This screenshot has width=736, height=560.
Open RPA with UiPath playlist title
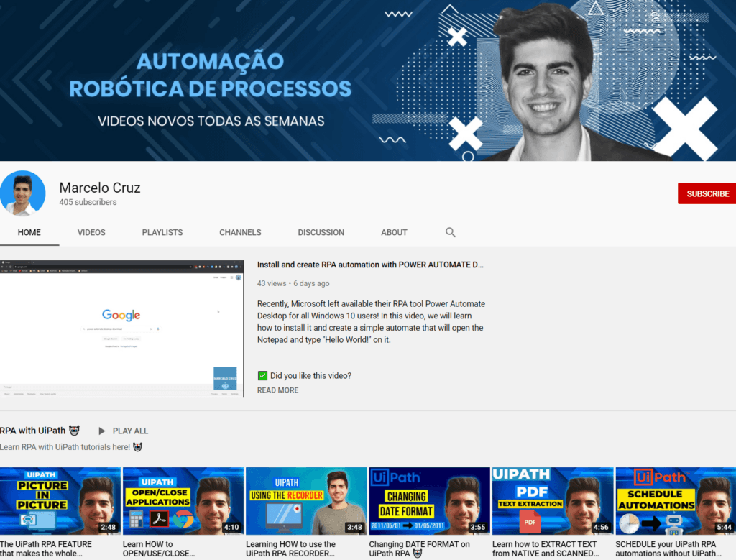[40, 431]
